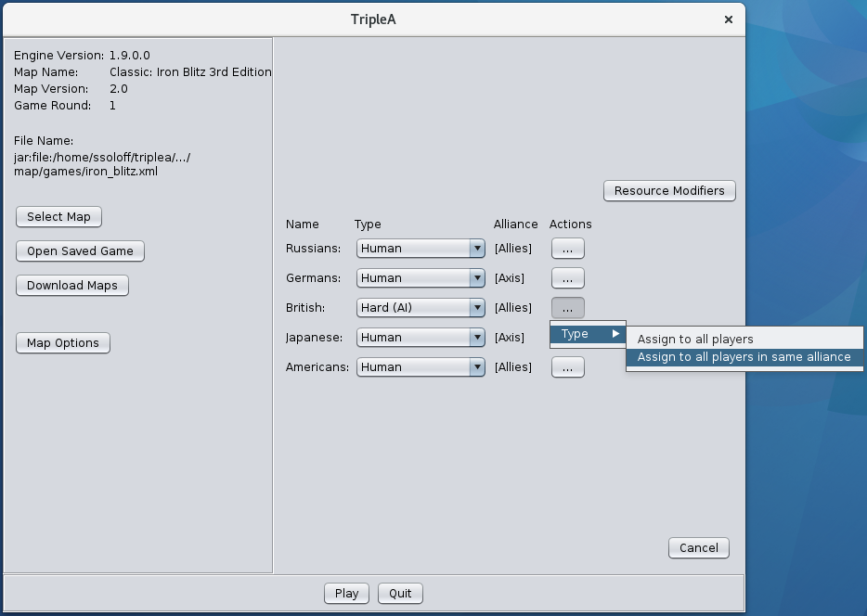
Task: Click the Map Name label
Action: [45, 72]
